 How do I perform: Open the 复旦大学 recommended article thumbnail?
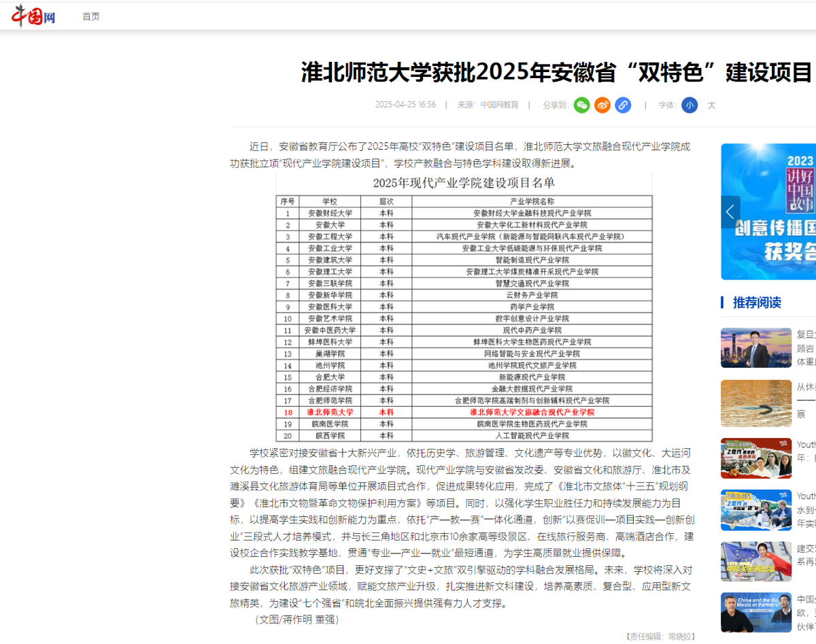pos(755,348)
